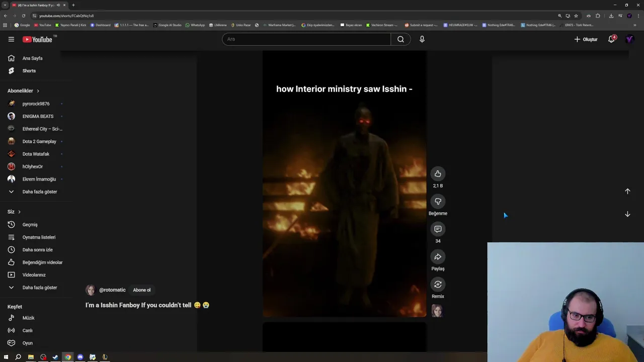The height and width of the screenshot is (362, 644).
Task: Share the Short via Paylaş
Action: (438, 257)
